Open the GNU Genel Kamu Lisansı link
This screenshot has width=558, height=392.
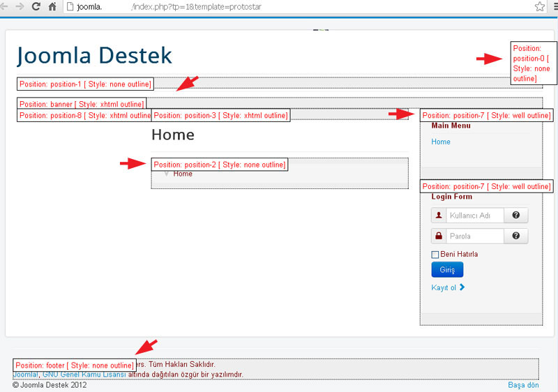point(84,375)
